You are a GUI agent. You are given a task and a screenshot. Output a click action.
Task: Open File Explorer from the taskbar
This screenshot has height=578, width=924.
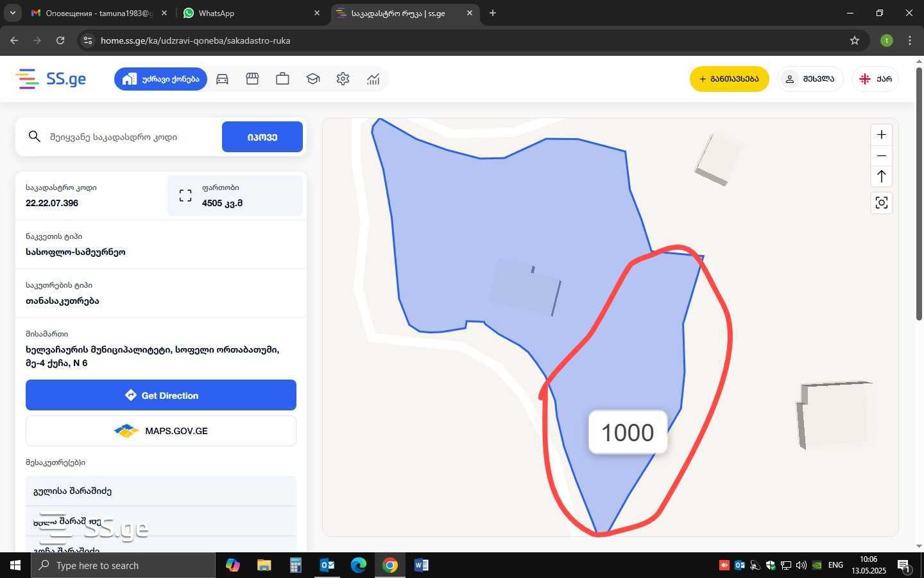pos(264,565)
